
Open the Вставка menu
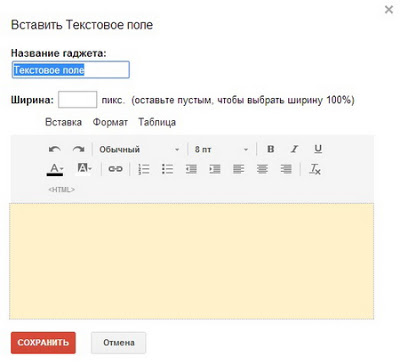click(63, 122)
